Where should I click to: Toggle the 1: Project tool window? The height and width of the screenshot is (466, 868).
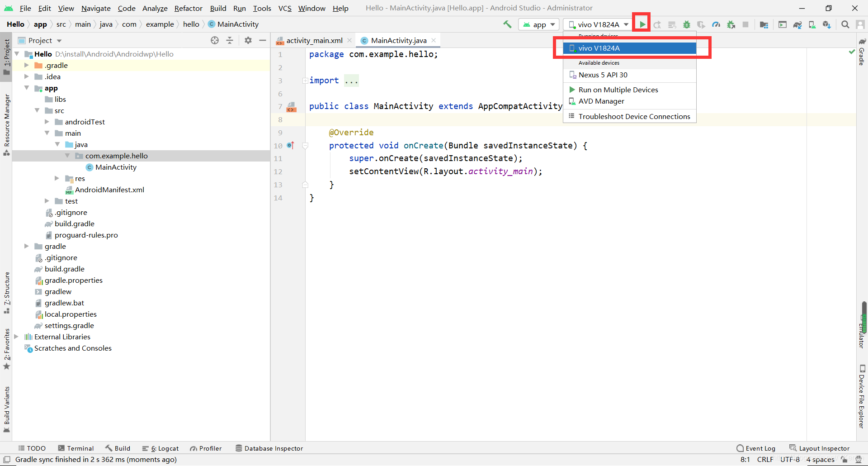[6, 57]
